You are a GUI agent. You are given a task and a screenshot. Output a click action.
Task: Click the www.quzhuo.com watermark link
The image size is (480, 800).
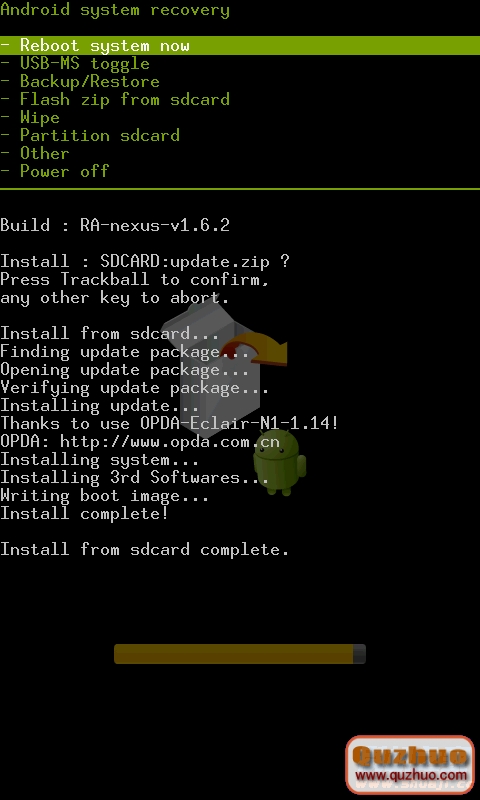pyautogui.click(x=411, y=776)
